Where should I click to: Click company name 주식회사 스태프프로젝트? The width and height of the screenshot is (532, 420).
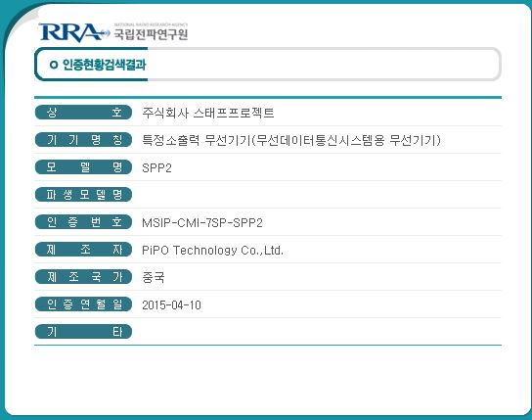pos(207,113)
